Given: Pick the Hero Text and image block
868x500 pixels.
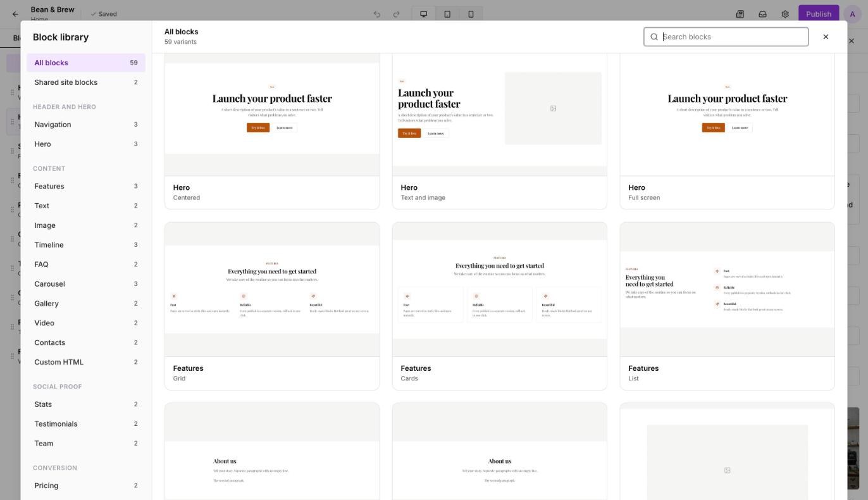Looking at the screenshot, I should [500, 131].
